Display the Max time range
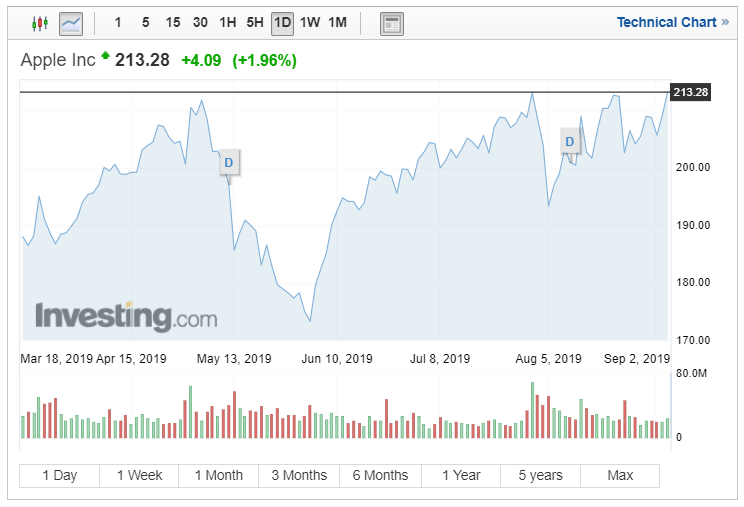Screen dimensions: 744x507 click(x=620, y=475)
